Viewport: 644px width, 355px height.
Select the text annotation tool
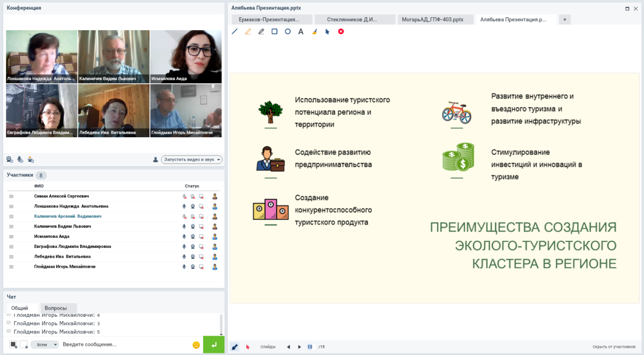[301, 32]
